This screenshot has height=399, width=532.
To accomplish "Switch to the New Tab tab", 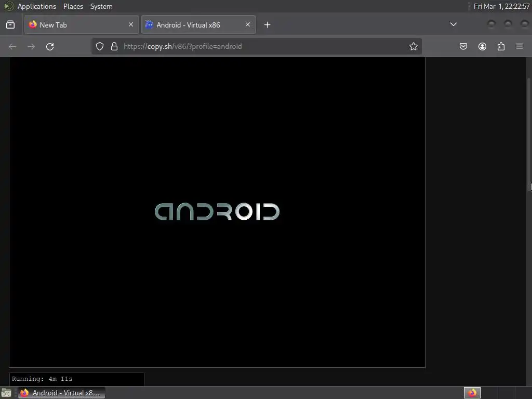I will 82,25.
